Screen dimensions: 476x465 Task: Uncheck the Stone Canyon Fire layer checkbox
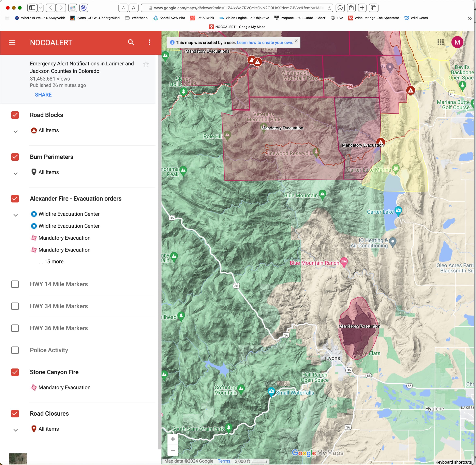point(15,372)
